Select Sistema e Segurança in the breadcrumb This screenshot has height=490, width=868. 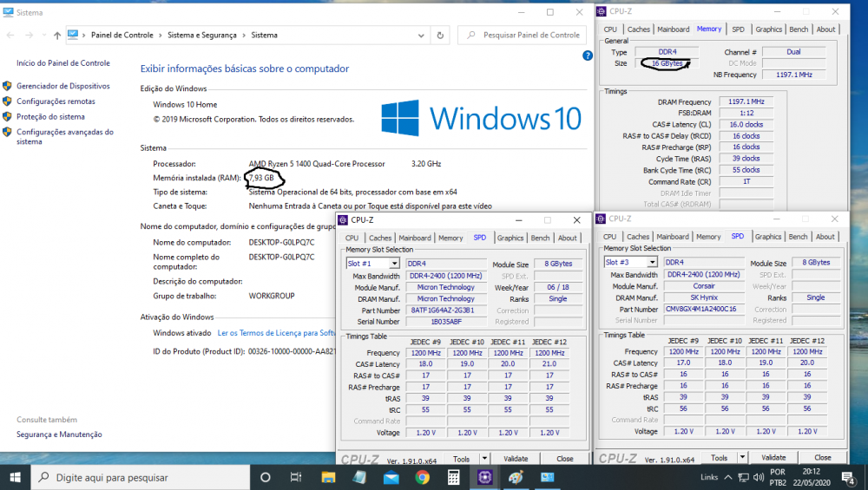[x=203, y=36]
